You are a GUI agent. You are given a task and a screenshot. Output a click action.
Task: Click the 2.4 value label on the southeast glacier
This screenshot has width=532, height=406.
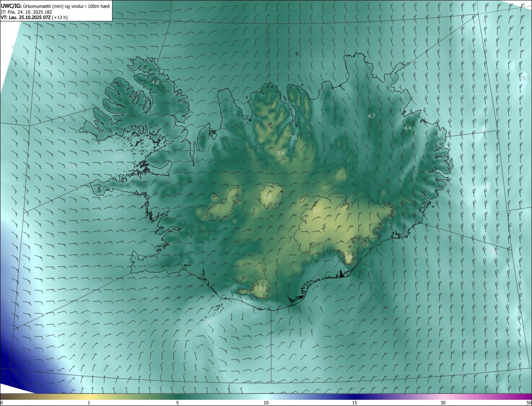coord(348,258)
